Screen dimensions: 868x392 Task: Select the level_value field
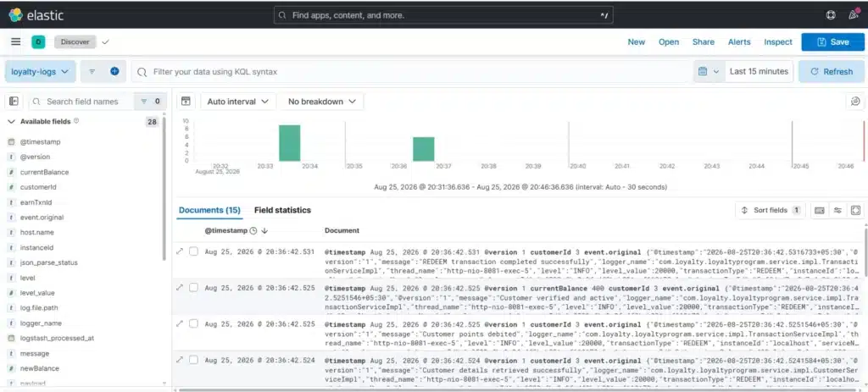37,293
